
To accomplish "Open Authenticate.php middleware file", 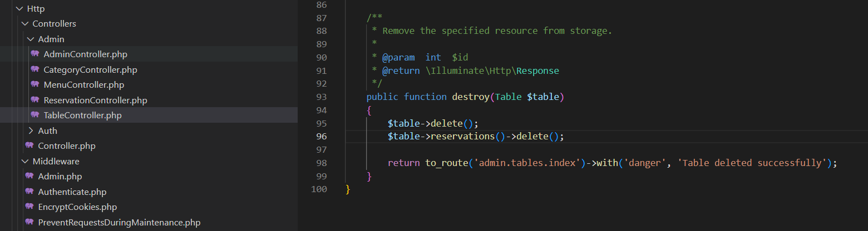I will pyautogui.click(x=72, y=192).
